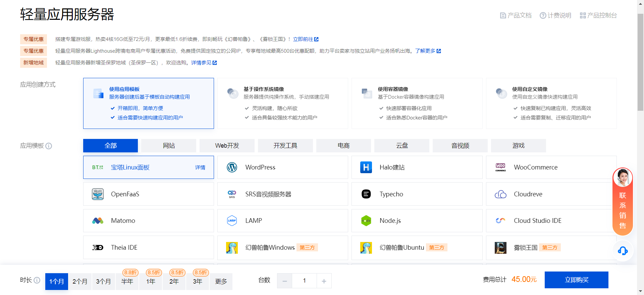This screenshot has width=644, height=295.
Task: Click the 立即购买 button
Action: tap(577, 280)
